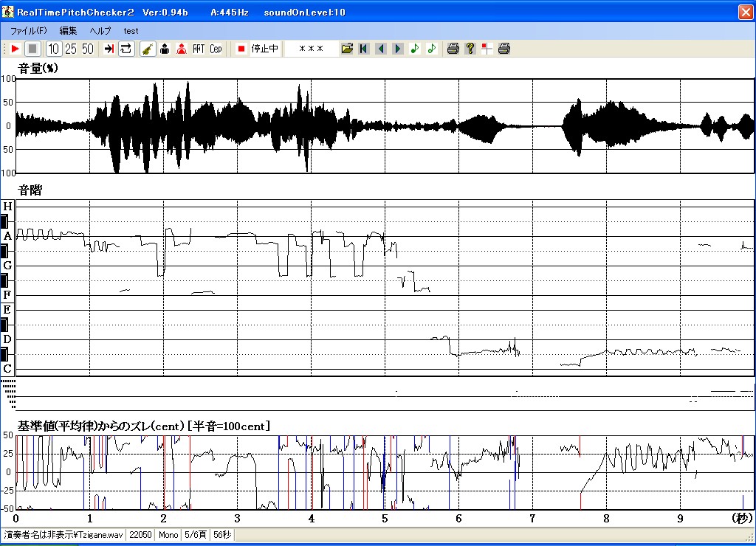Click the 4 second time axis label
756x546 pixels.
[311, 519]
